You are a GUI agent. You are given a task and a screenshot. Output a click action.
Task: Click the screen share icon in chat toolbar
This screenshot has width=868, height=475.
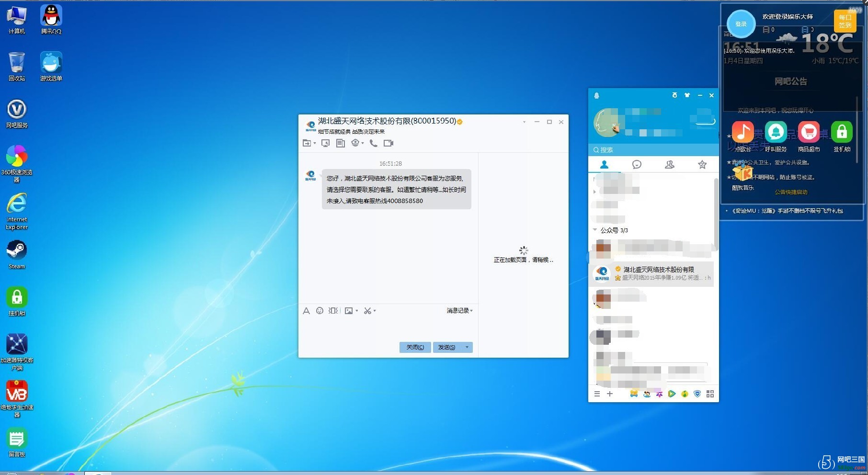[326, 143]
